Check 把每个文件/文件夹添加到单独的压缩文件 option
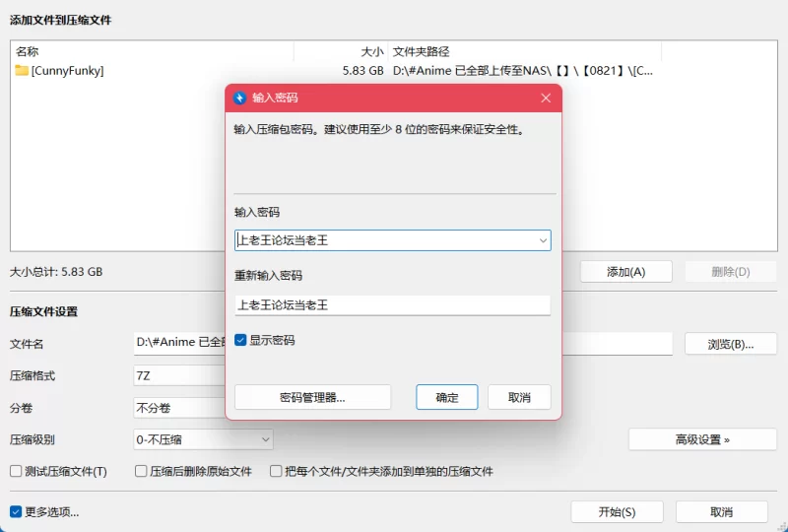788x532 pixels. point(276,471)
